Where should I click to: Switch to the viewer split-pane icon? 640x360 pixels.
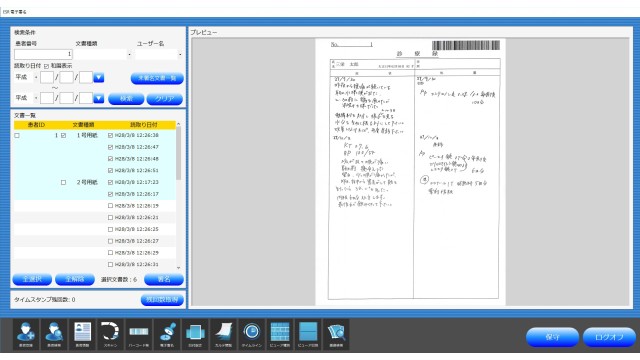[x=308, y=334]
